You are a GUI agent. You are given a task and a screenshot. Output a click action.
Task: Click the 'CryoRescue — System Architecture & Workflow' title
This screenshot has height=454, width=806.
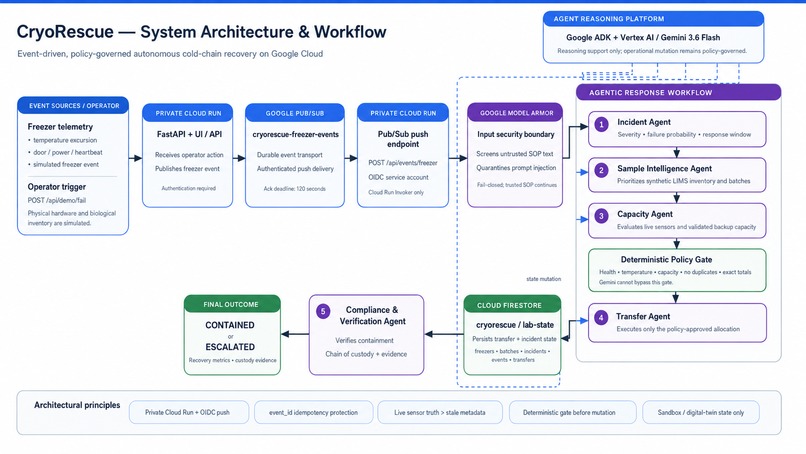pyautogui.click(x=202, y=32)
